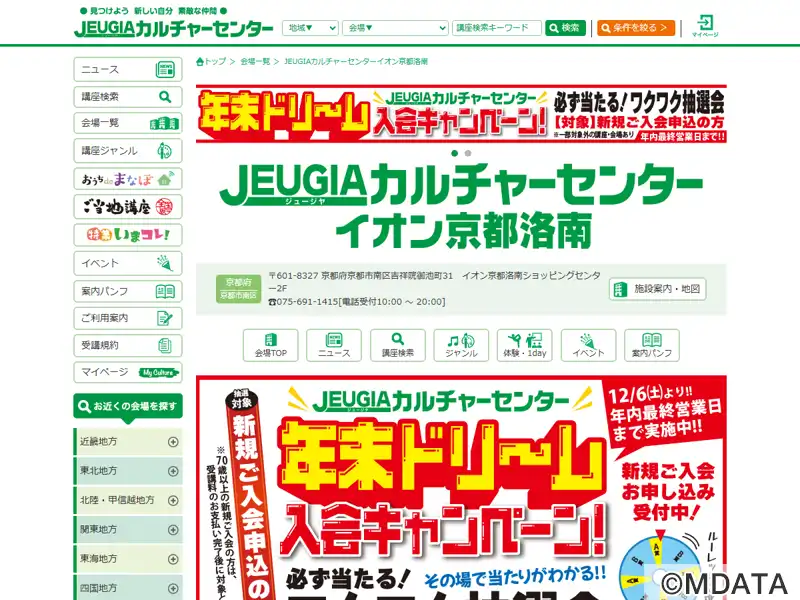This screenshot has height=600, width=800.
Task: Go to トップ breadcrumb home link
Action: pyautogui.click(x=211, y=62)
